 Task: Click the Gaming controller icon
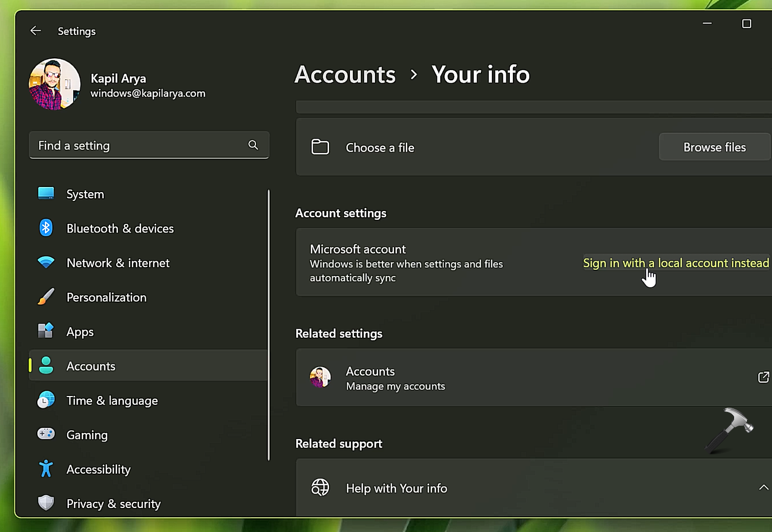tap(46, 434)
